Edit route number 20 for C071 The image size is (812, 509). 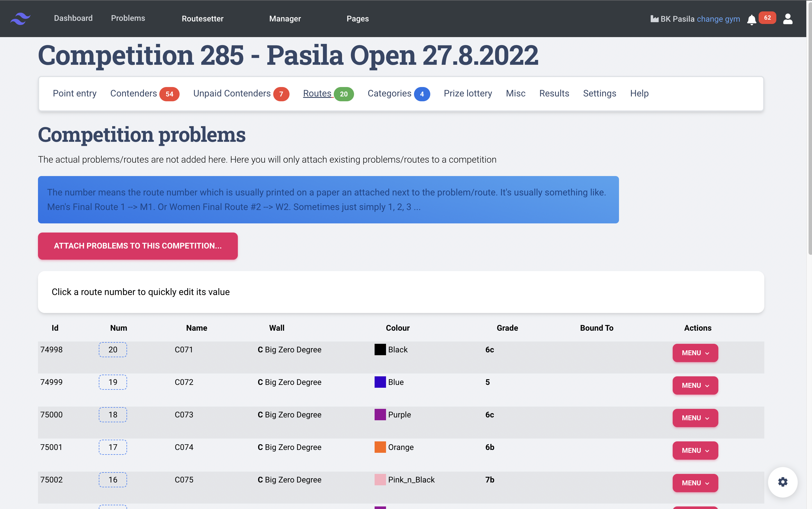click(113, 350)
